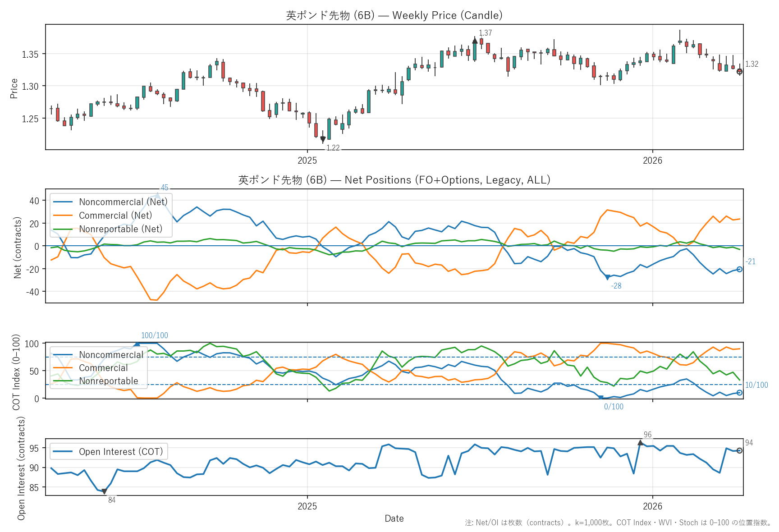Click the 2026 label on the bottom date axis
The image size is (779, 532).
652,506
